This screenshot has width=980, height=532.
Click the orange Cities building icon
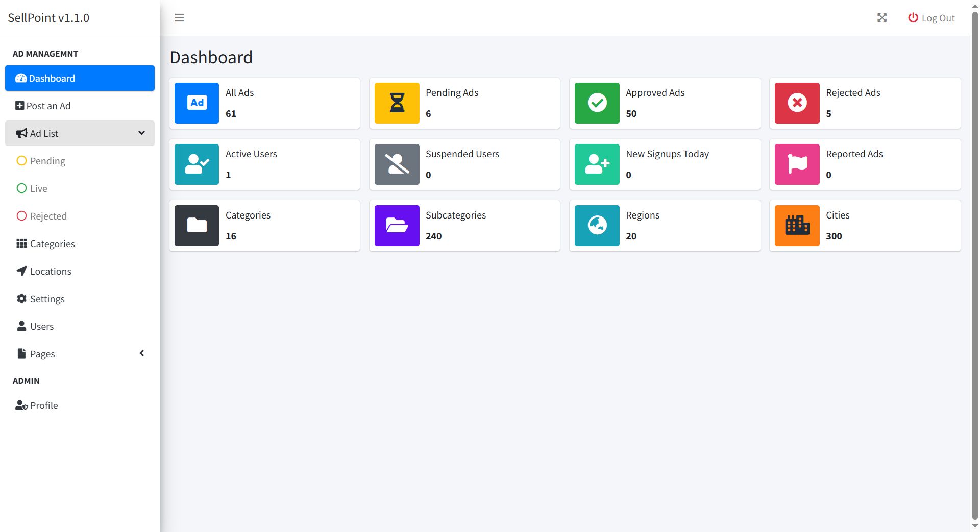(x=797, y=226)
